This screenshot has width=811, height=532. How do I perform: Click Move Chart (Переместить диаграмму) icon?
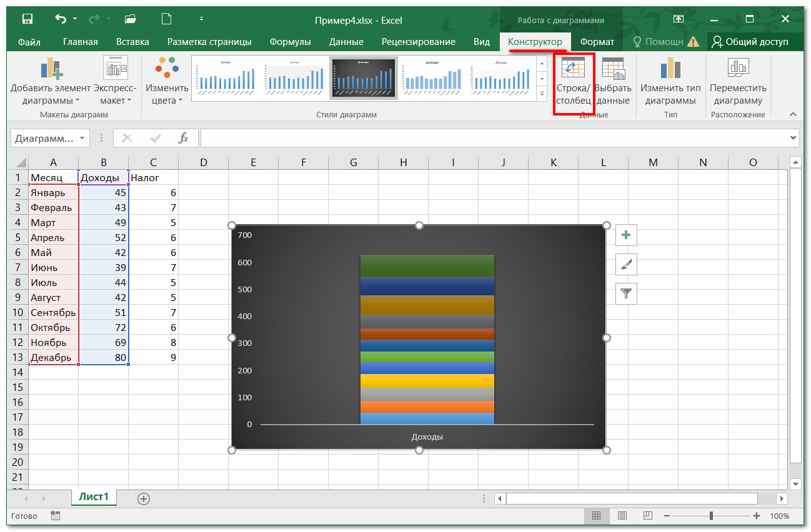738,69
